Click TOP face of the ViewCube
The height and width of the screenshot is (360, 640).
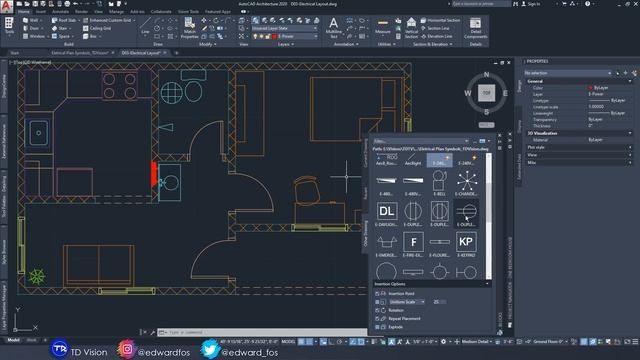pos(486,93)
